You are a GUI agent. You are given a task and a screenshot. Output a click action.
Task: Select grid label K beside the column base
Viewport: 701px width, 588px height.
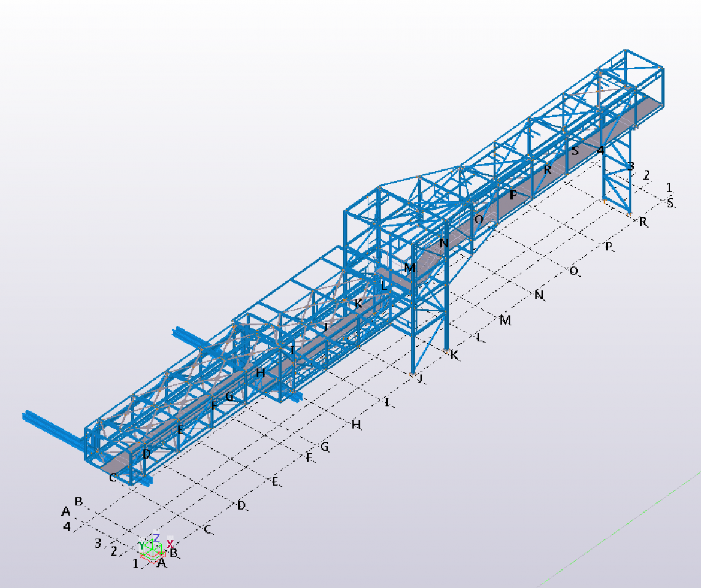pos(455,355)
